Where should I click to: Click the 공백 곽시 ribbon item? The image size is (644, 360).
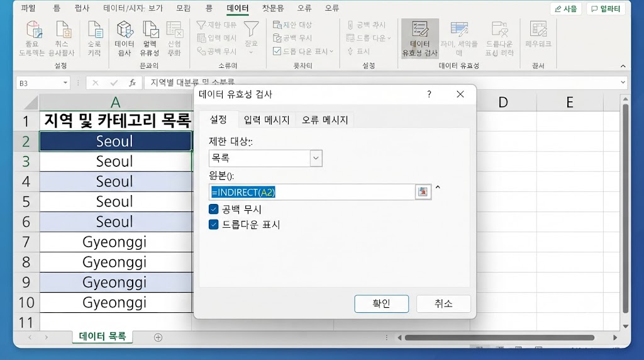click(367, 25)
